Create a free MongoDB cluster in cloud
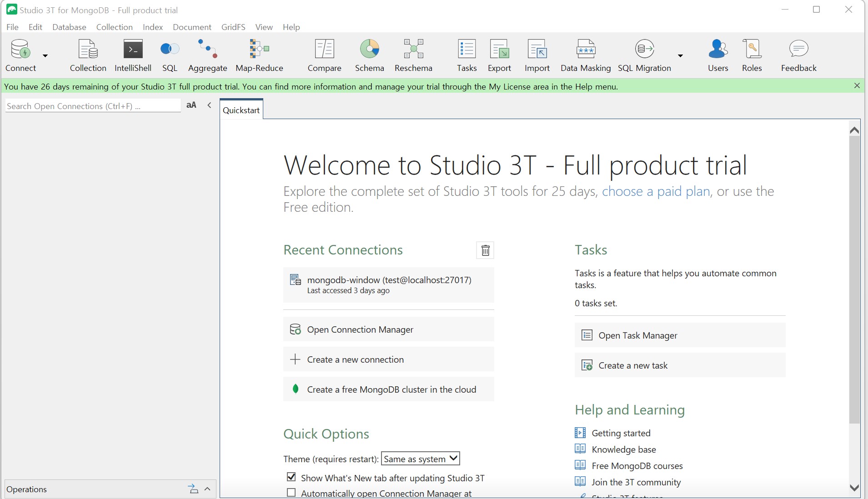This screenshot has height=499, width=868. click(x=388, y=389)
